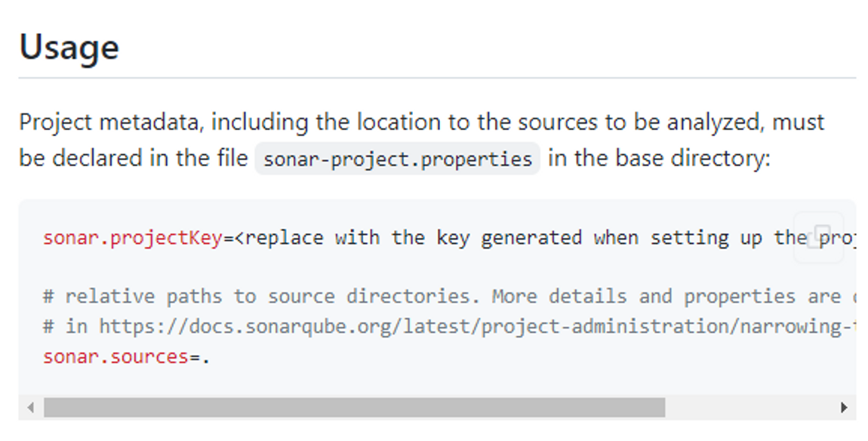Select the sonar.projectKey line in the code block
This screenshot has height=441, width=868.
302,237
